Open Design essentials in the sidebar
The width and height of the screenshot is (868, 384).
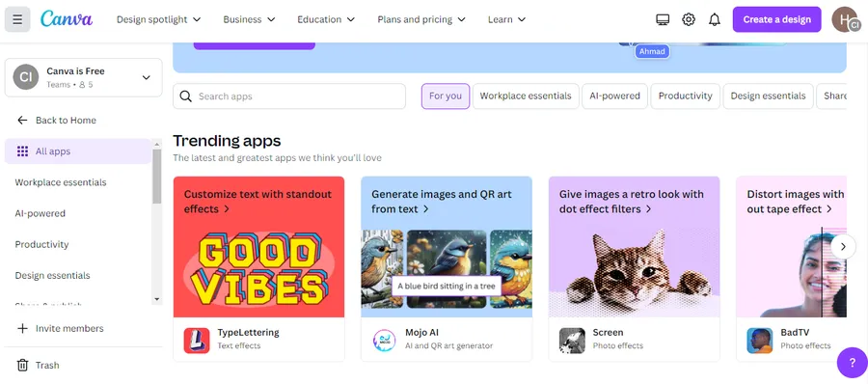point(77,275)
